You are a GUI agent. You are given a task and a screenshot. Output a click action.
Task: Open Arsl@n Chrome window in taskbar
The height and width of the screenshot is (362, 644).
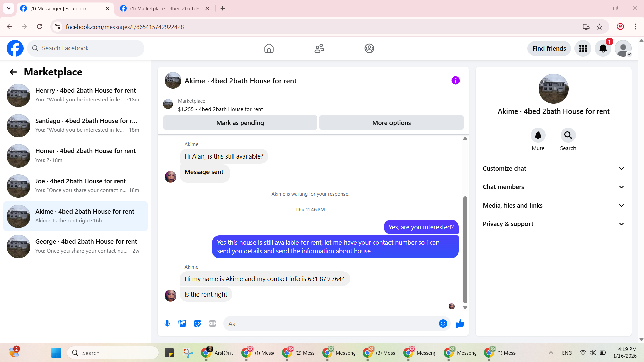click(x=218, y=353)
